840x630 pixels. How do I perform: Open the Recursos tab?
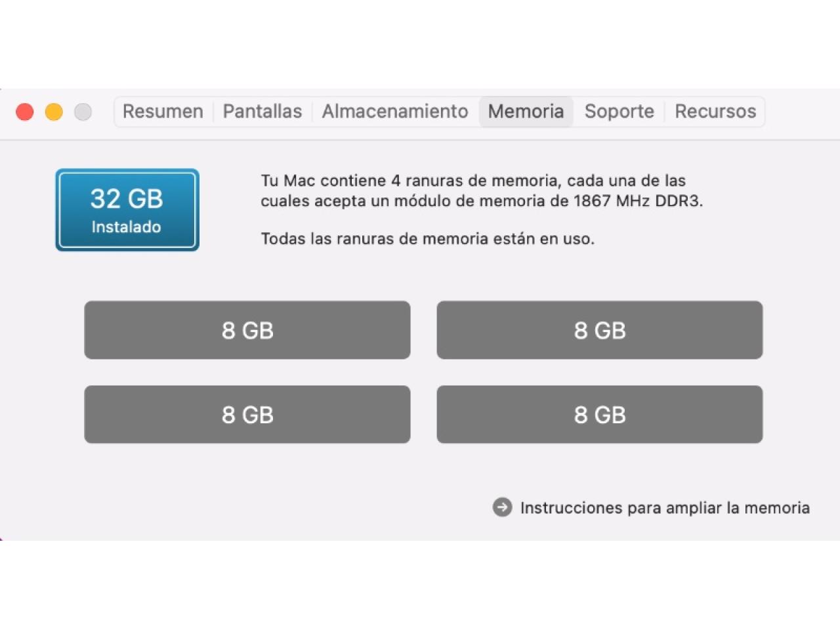(715, 112)
